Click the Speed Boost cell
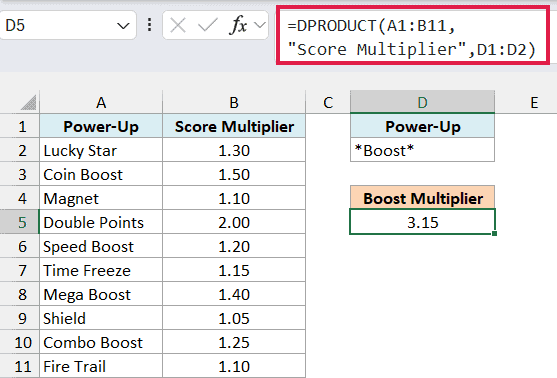 point(101,246)
